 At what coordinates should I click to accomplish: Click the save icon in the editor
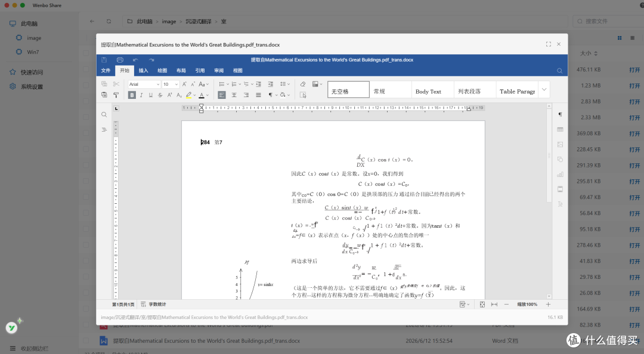point(104,60)
